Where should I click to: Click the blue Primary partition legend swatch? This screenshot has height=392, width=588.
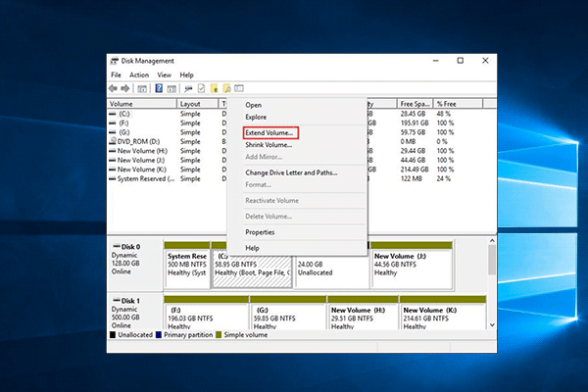(x=158, y=335)
